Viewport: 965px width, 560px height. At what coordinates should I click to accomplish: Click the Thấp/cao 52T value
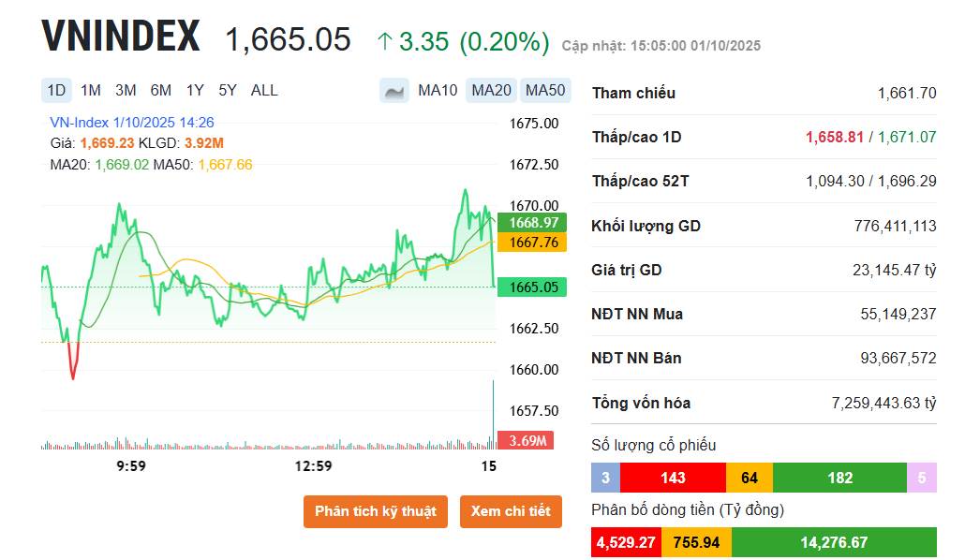click(x=870, y=182)
